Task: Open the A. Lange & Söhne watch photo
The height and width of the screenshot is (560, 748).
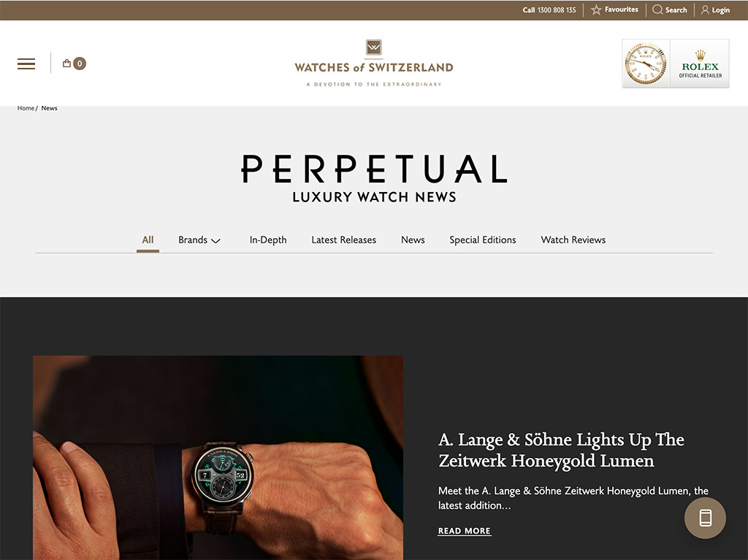Action: [x=218, y=458]
